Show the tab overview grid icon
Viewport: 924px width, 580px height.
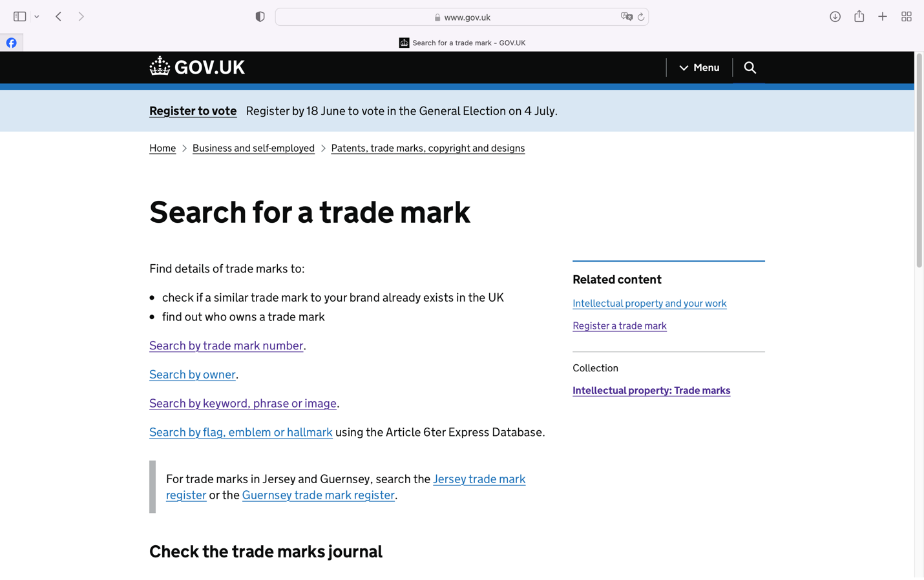point(907,17)
